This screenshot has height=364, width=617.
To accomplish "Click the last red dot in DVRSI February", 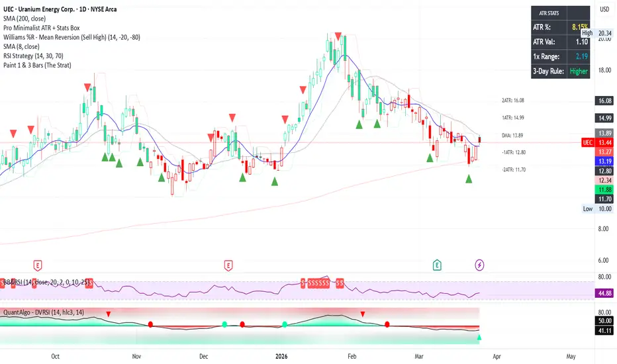I will (x=387, y=325).
